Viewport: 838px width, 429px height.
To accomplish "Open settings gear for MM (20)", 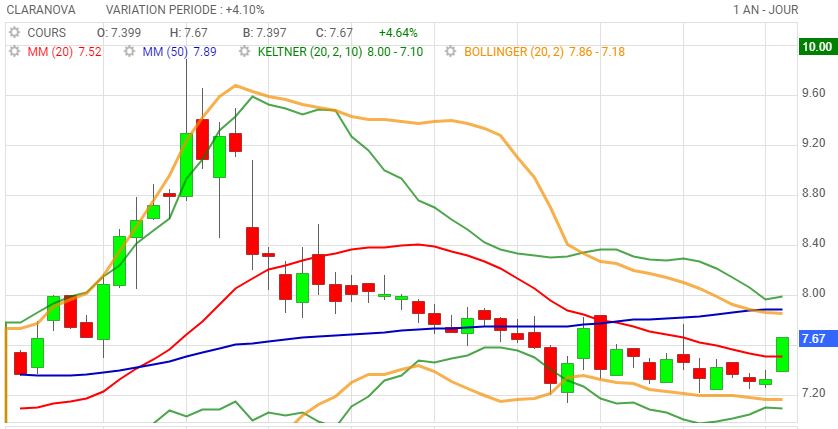I will 14,52.
